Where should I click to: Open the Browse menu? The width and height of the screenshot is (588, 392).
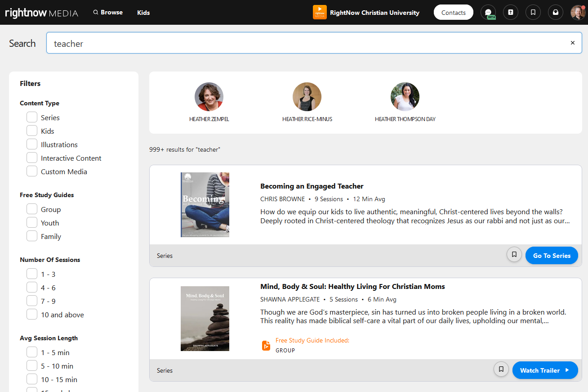[x=108, y=13]
